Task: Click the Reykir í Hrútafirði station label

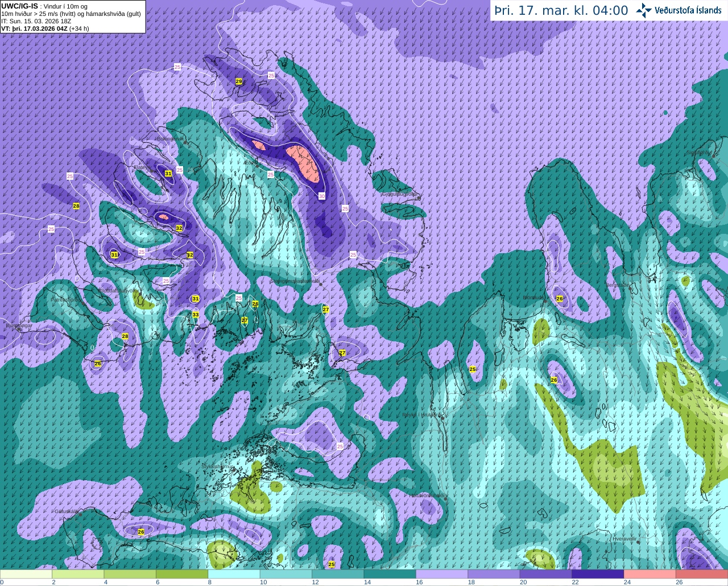Action: (422, 415)
